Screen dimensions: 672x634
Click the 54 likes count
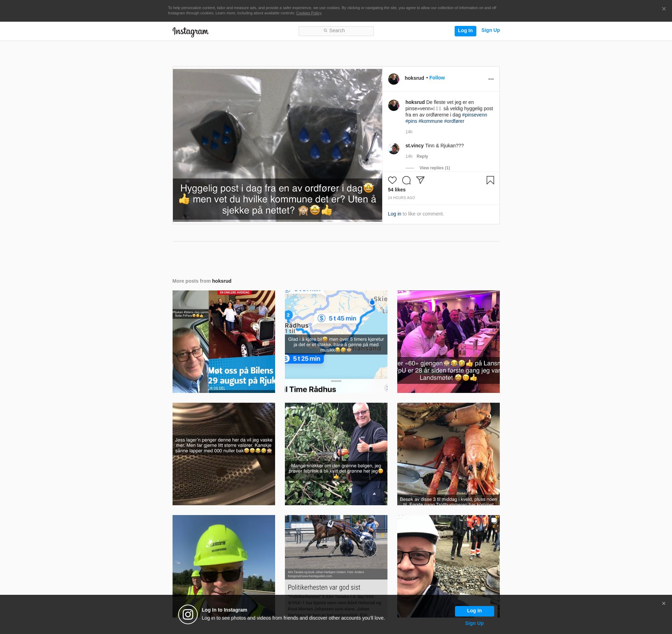coord(397,190)
